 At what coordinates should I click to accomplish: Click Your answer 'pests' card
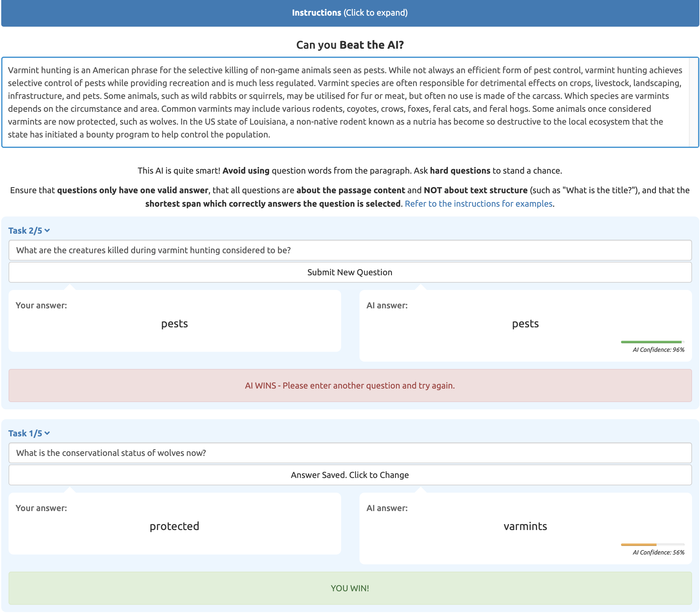click(x=175, y=321)
